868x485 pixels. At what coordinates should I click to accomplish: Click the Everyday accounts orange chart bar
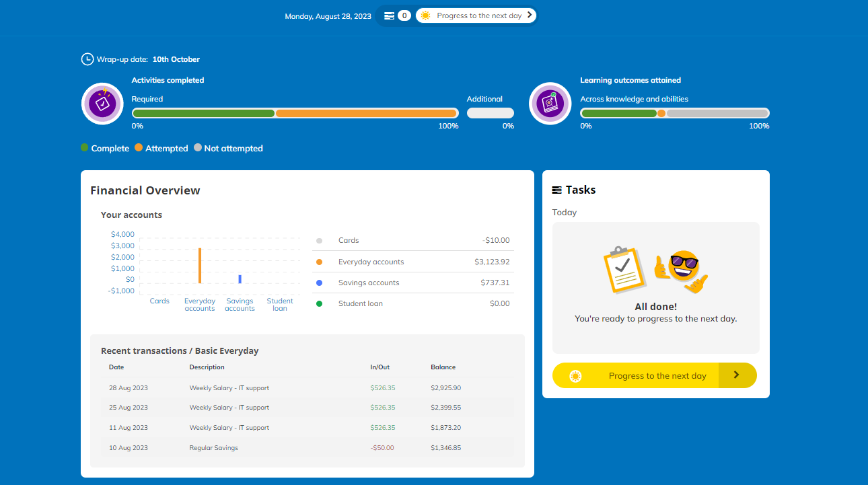200,266
